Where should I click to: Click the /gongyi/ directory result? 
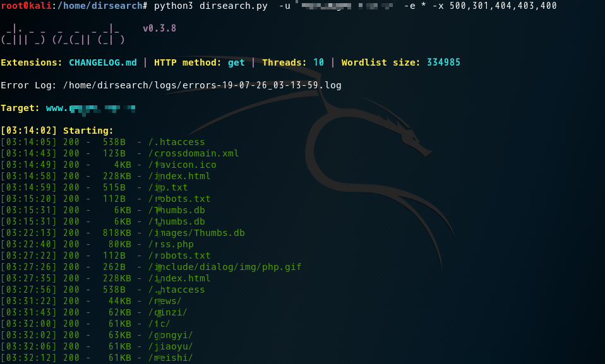click(x=171, y=335)
